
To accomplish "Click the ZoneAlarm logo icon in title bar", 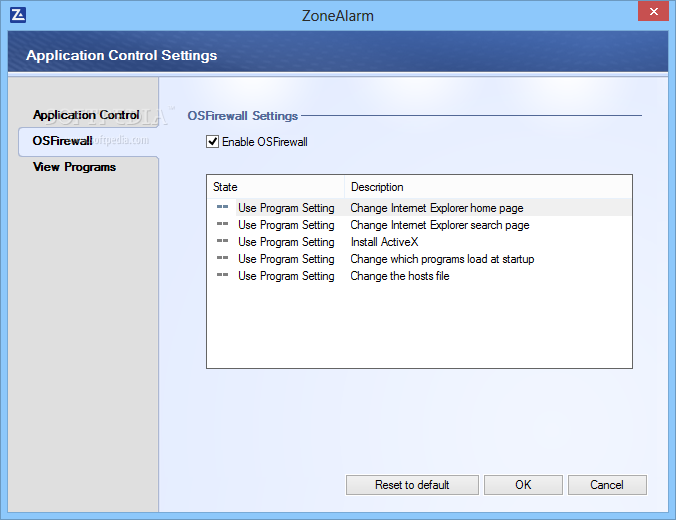I will 17,14.
